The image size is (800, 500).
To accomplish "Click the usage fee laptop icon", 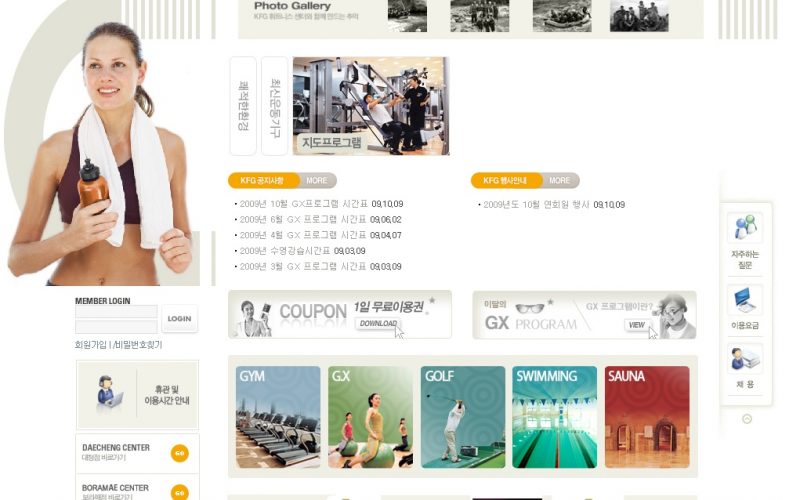I will (x=745, y=300).
